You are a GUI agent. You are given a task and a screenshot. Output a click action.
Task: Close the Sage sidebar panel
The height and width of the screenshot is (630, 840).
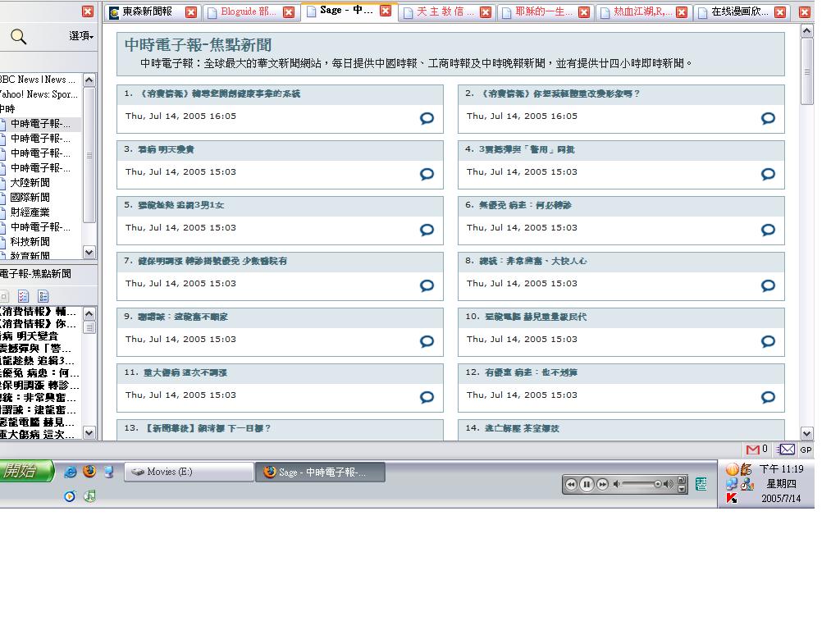click(88, 11)
